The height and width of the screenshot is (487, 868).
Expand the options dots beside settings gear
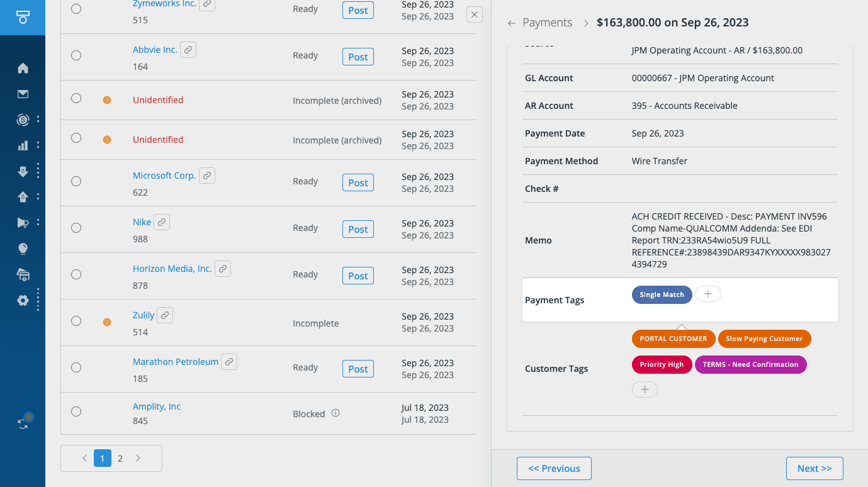point(38,300)
